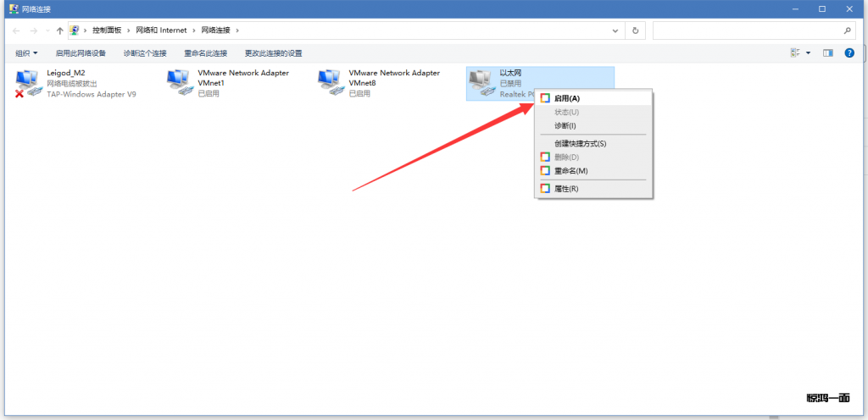Viewport: 868px width, 420px height.
Task: Click the change view layout icon
Action: click(x=795, y=52)
